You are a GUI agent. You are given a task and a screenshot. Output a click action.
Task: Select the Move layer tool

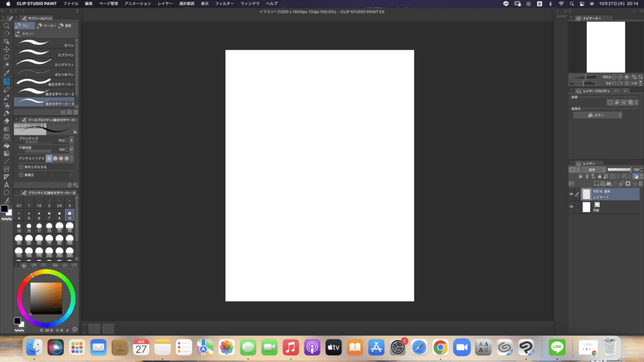click(x=7, y=49)
